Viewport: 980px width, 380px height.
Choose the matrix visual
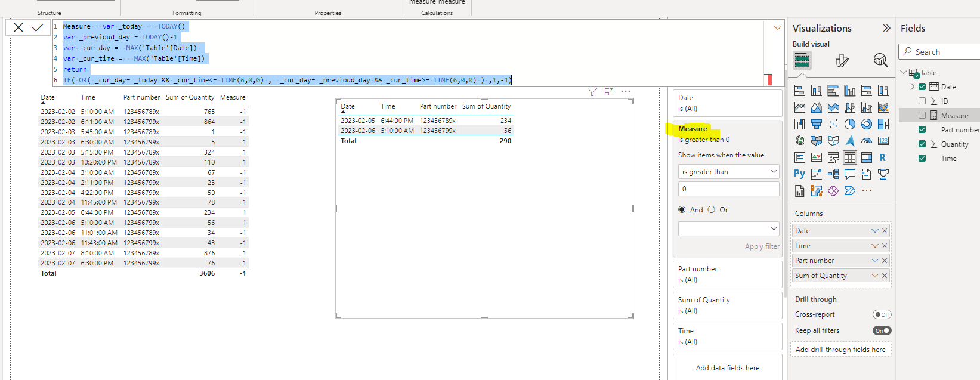point(867,157)
